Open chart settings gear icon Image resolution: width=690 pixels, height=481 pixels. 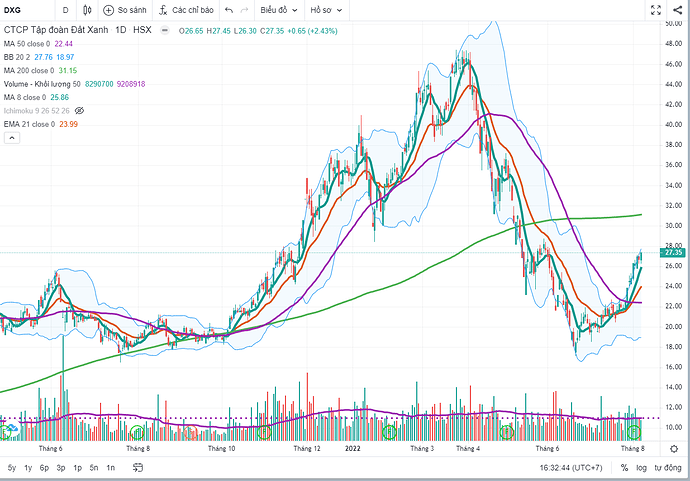pos(674,449)
